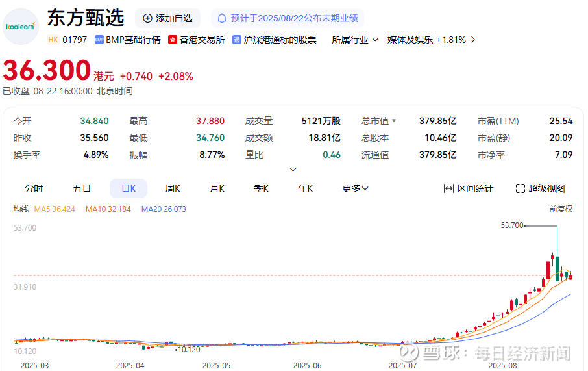Viewport: 588px width, 371px height.
Task: Click the 31.910 y-axis price label
Action: (x=25, y=287)
